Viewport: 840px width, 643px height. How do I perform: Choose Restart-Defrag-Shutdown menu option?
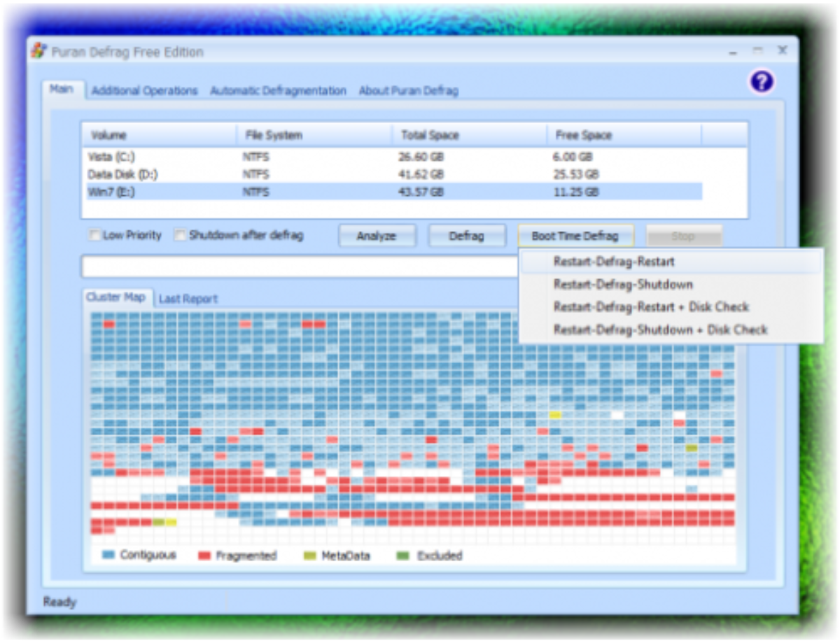pyautogui.click(x=671, y=285)
